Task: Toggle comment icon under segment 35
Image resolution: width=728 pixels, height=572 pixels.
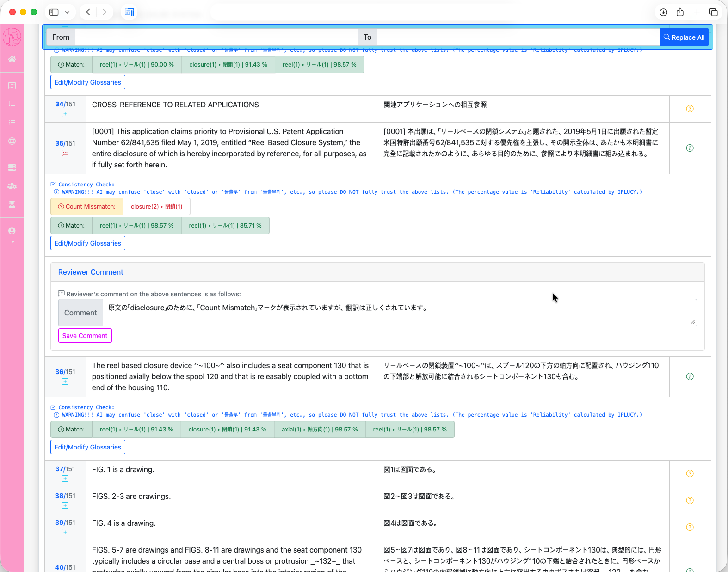Action: point(65,153)
